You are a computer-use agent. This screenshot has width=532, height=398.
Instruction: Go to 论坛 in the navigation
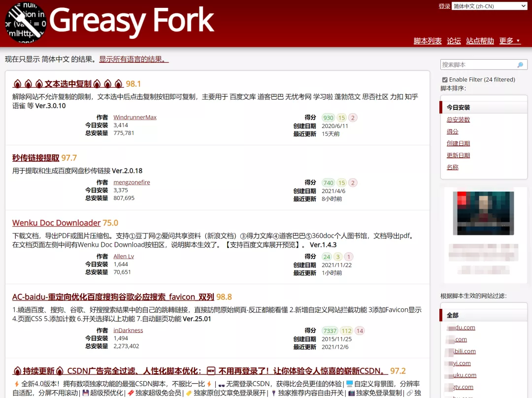pyautogui.click(x=454, y=41)
